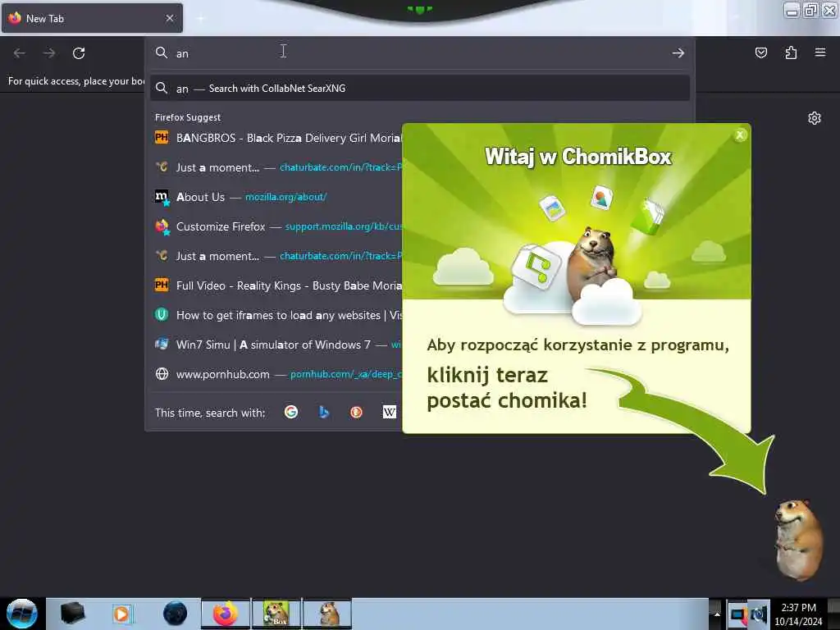
Task: Click the Go arrow in address bar
Action: [x=678, y=53]
